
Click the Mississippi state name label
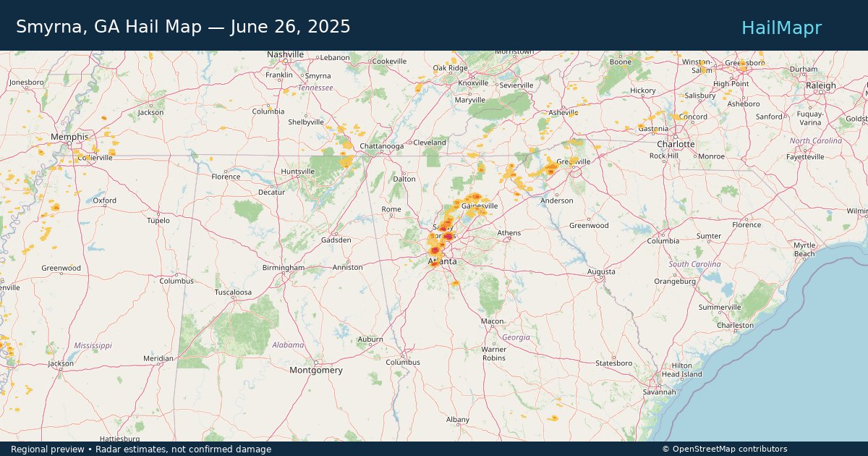[93, 346]
